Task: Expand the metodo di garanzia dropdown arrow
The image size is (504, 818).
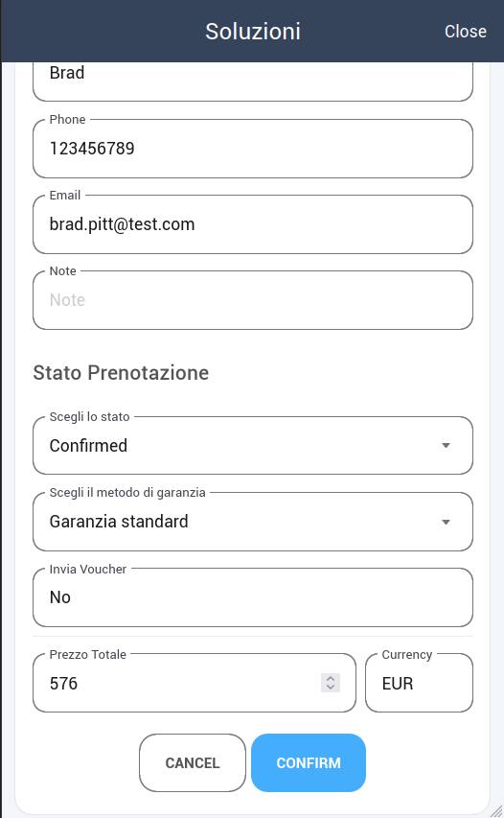Action: pos(446,522)
